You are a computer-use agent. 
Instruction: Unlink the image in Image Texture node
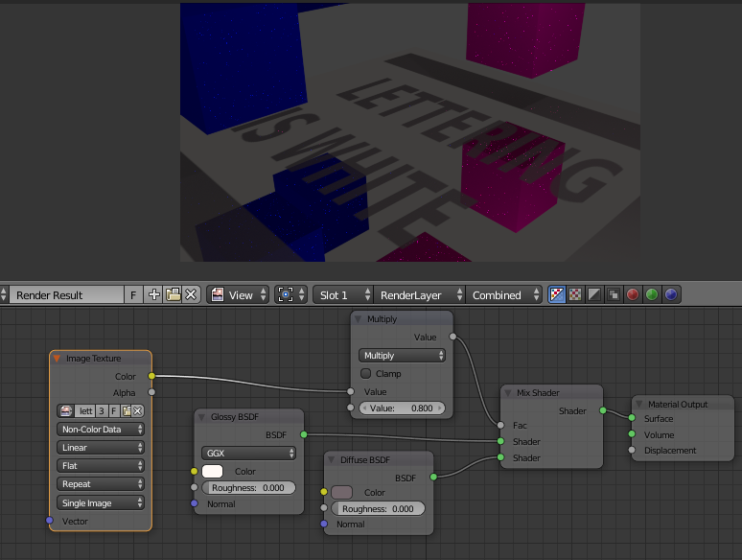click(x=137, y=410)
